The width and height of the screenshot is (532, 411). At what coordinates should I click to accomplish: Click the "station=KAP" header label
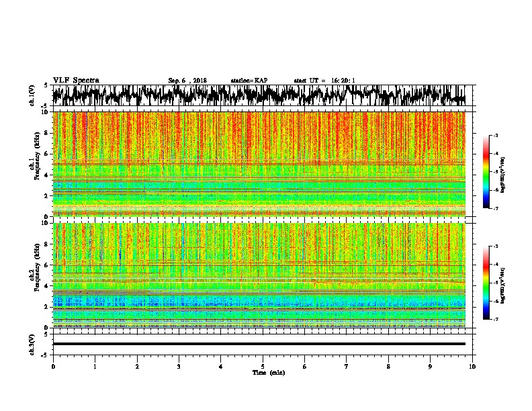[x=249, y=81]
